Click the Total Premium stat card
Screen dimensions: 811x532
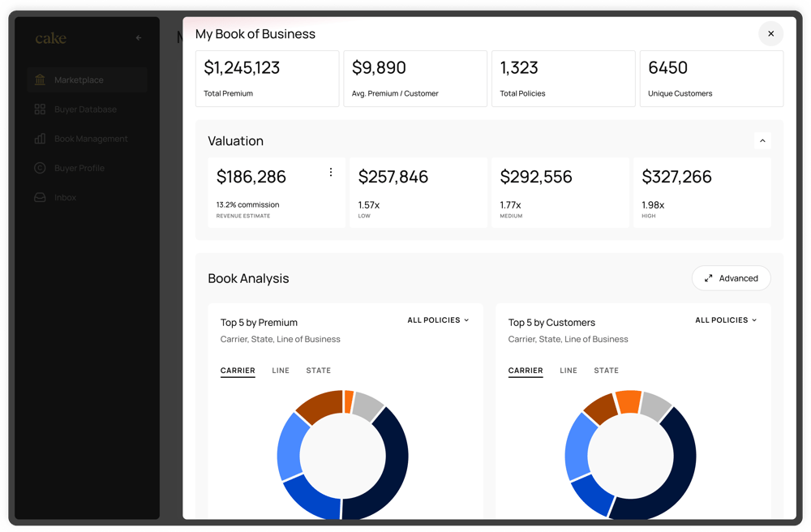[x=267, y=78]
